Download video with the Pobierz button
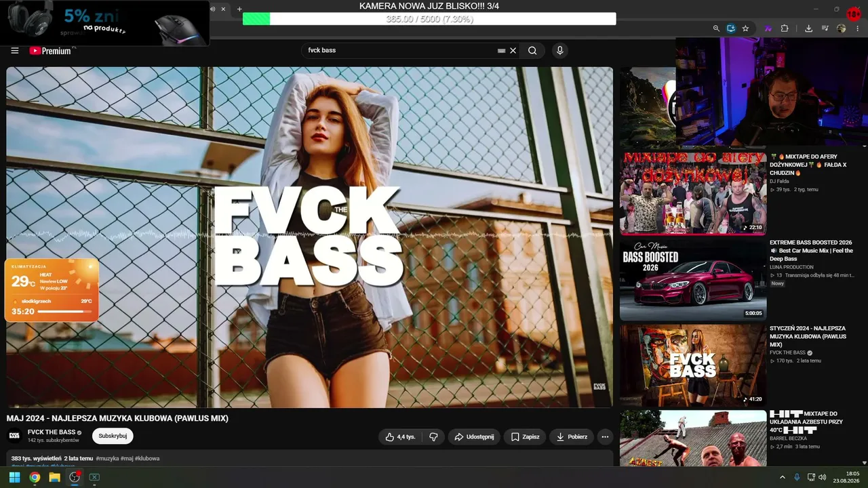Screen dimensions: 868x488 coord(572,437)
